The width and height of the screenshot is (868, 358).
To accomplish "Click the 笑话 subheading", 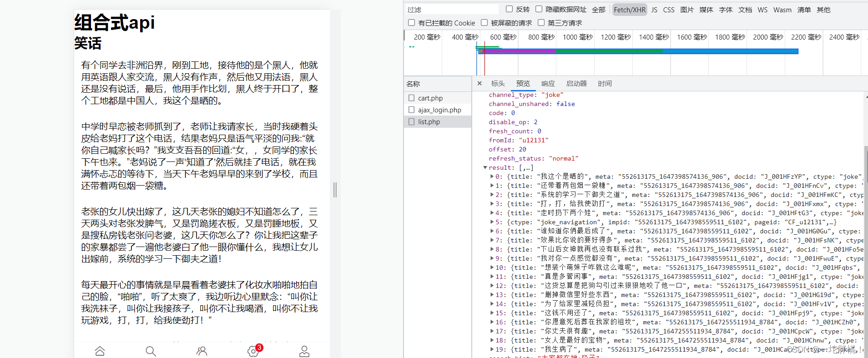I will coord(88,44).
